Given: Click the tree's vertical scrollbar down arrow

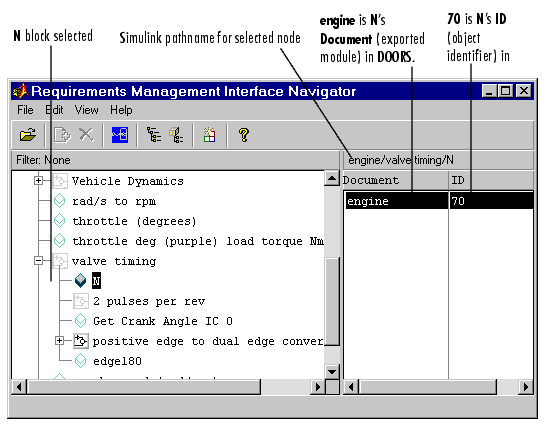Looking at the screenshot, I should [332, 371].
